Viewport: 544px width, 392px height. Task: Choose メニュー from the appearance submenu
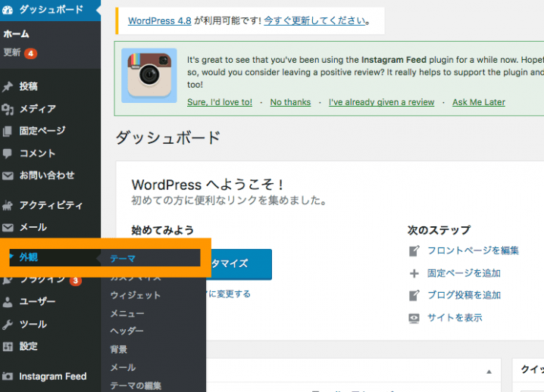(127, 313)
